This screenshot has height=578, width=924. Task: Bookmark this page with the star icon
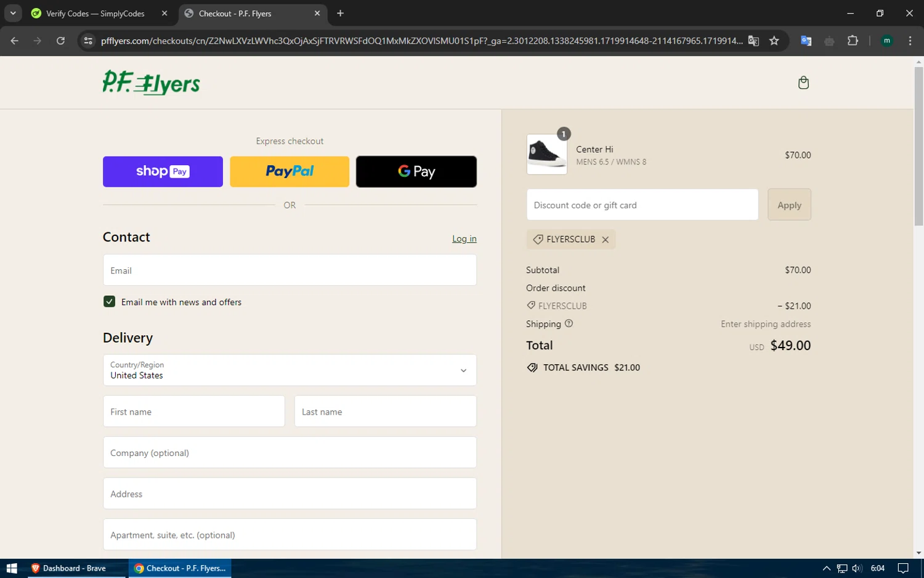[774, 41]
